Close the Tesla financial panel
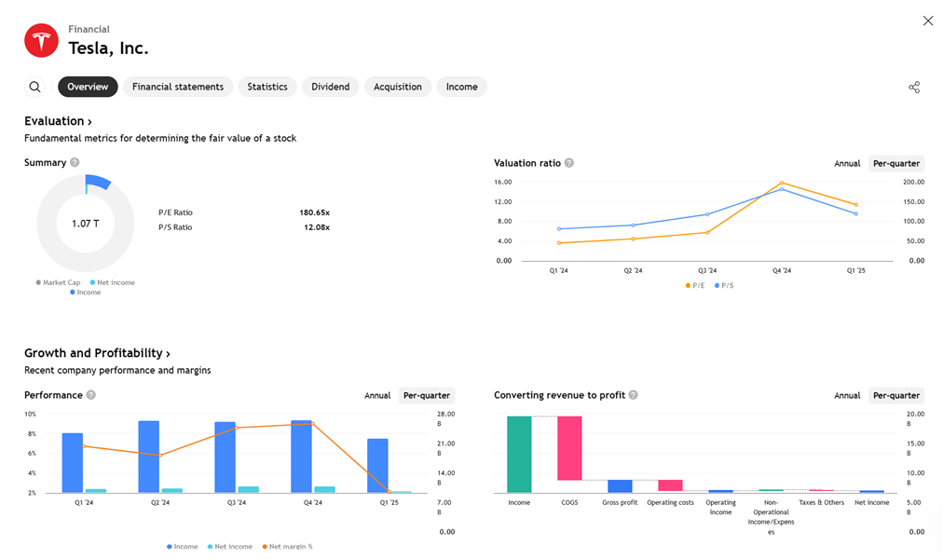Viewport: 943px width, 560px height. click(x=928, y=21)
